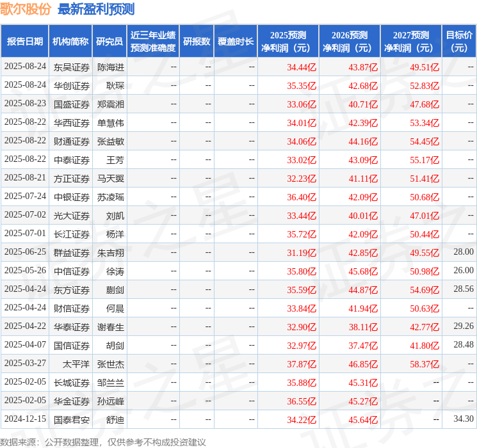Select the 近三年业绩预测准确度 column header
Viewport: 477px width, 448px height.
pyautogui.click(x=152, y=42)
